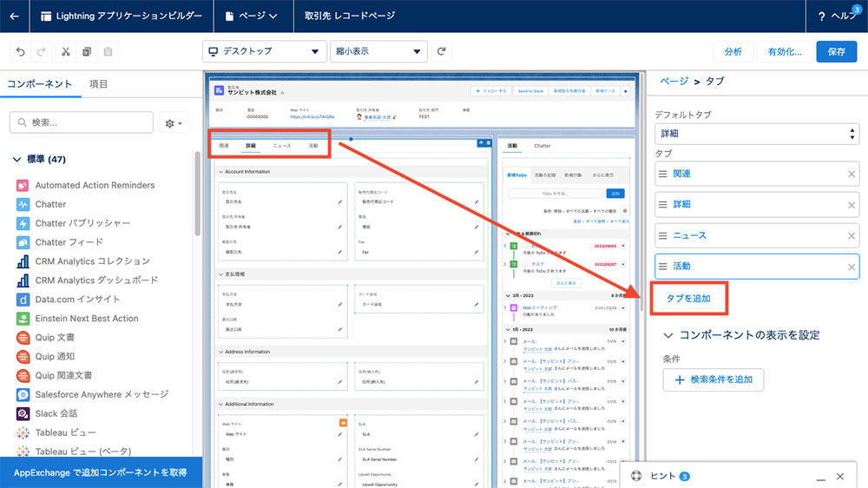The height and width of the screenshot is (488, 868).
Task: Select Tableau ビュー (ベータ) component
Action: pyautogui.click(x=83, y=452)
